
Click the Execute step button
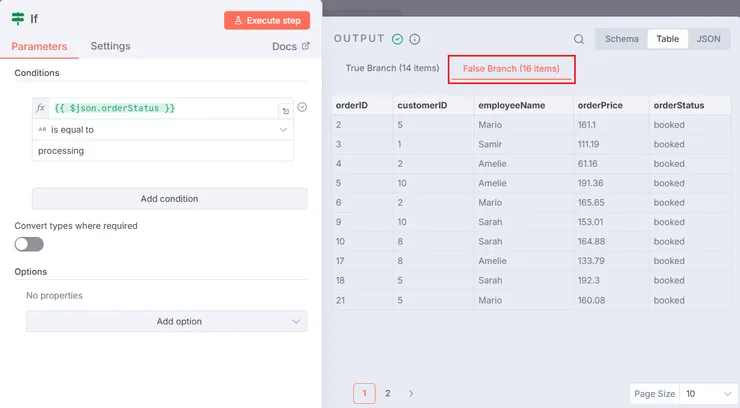pyautogui.click(x=267, y=20)
